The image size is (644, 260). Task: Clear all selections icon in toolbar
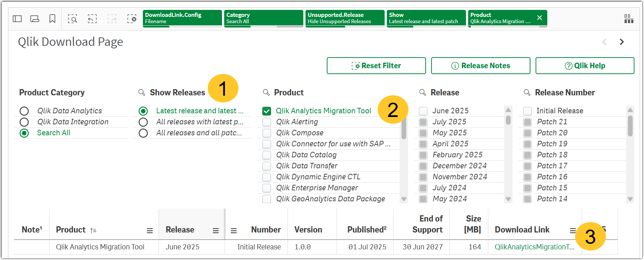point(132,19)
